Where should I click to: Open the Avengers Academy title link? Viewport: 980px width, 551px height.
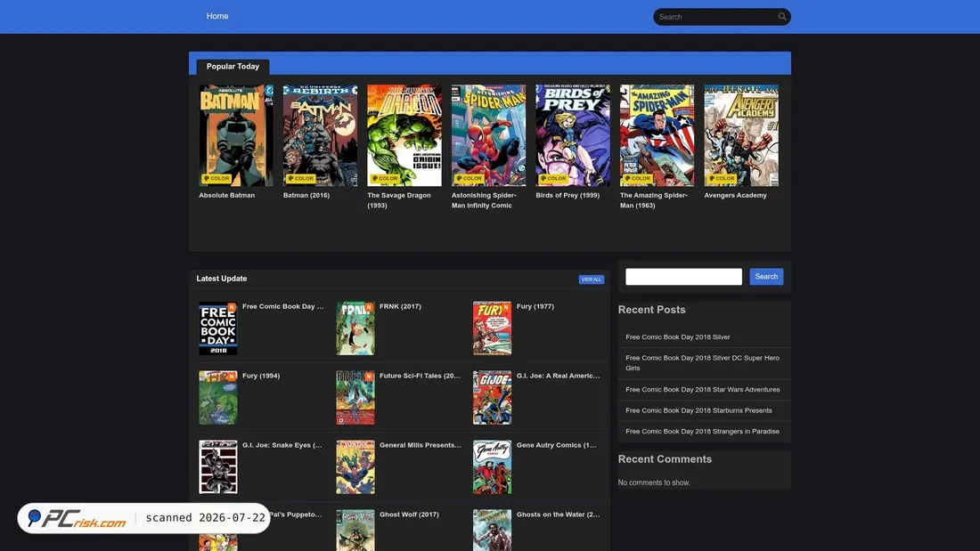click(735, 196)
